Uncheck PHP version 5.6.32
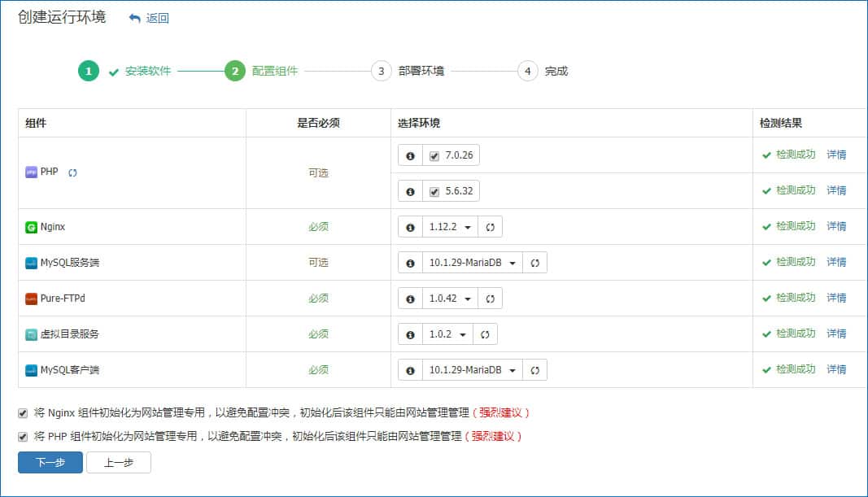This screenshot has height=497, width=868. pyautogui.click(x=434, y=191)
